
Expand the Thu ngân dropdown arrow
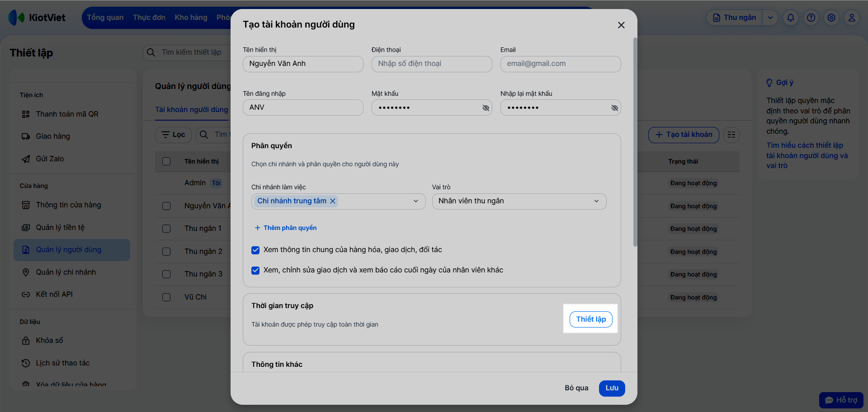click(770, 18)
